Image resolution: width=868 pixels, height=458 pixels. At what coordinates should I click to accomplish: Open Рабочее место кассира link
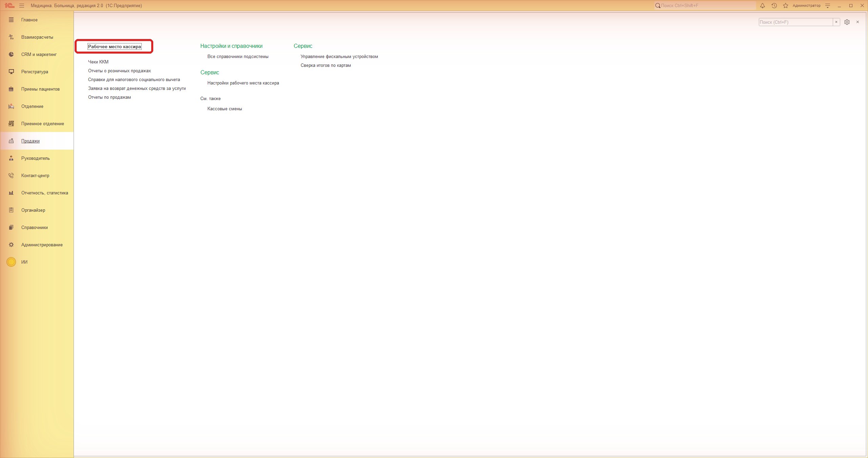[115, 46]
